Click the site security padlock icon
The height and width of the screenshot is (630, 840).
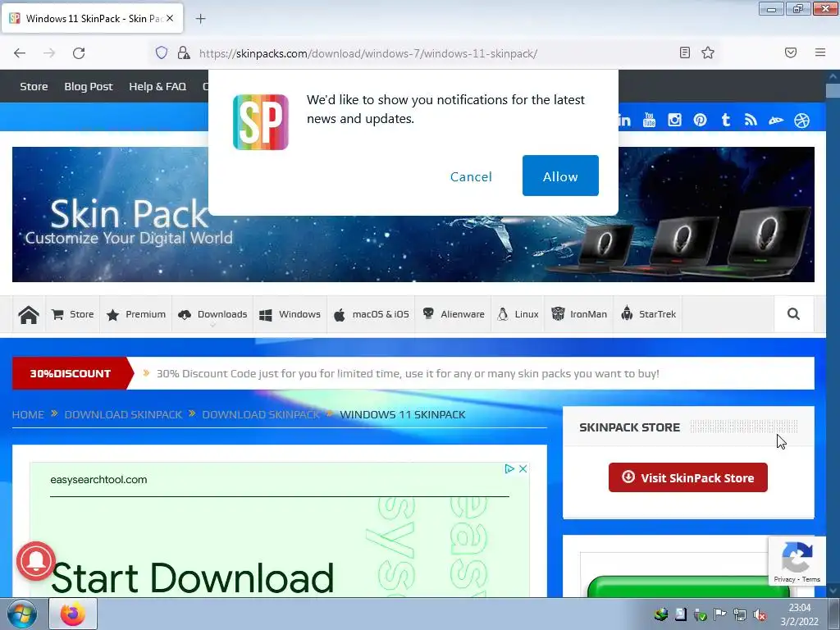coord(184,52)
